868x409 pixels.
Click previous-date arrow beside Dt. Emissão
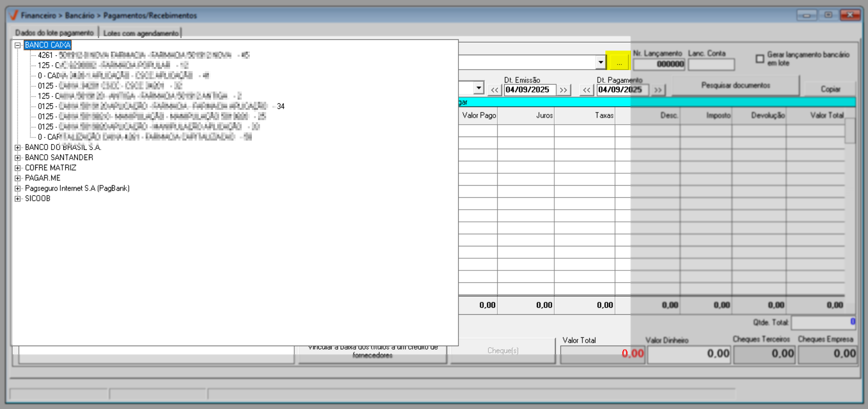(x=494, y=90)
